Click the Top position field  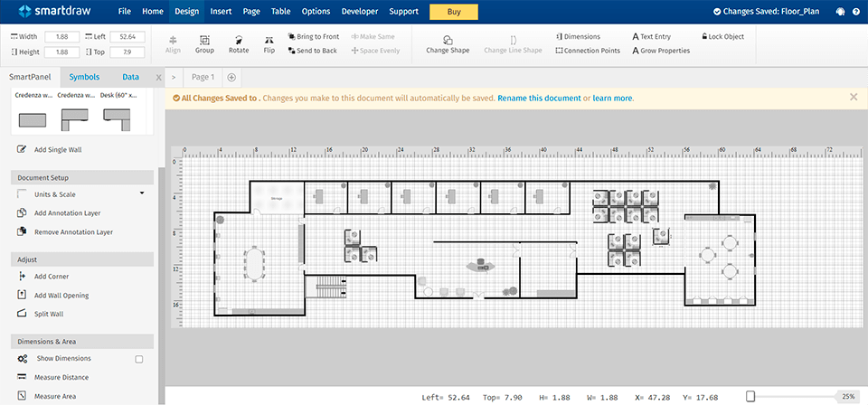pos(127,52)
